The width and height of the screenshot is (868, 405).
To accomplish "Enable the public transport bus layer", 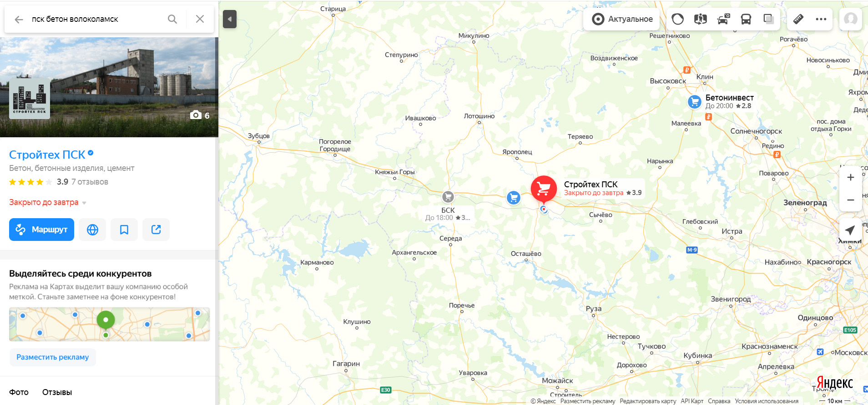I will [746, 19].
